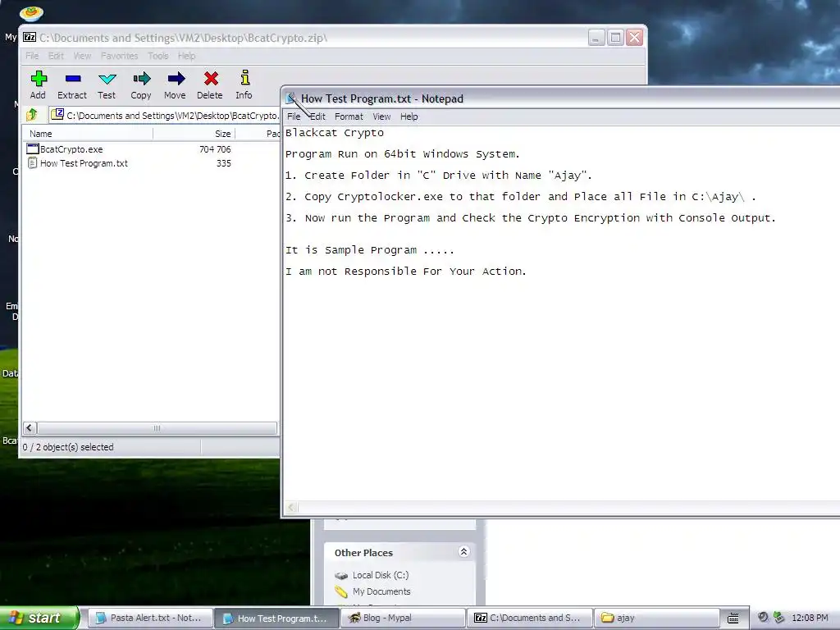
Task: Click the Move toolbar icon
Action: coord(176,84)
